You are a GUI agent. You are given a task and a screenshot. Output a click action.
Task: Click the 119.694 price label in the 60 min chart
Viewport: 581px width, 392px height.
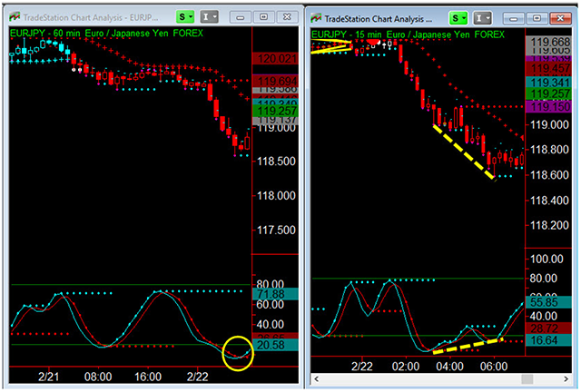point(275,81)
